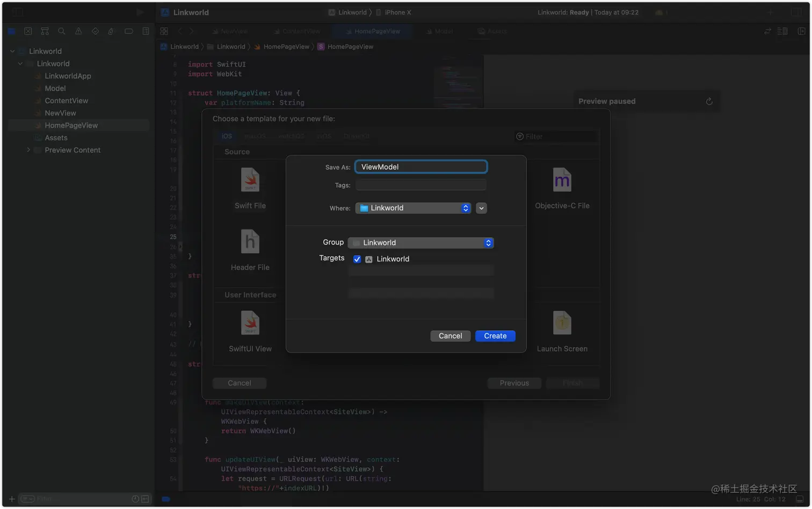The image size is (812, 509).
Task: Click the code review arrows icon
Action: pos(767,31)
